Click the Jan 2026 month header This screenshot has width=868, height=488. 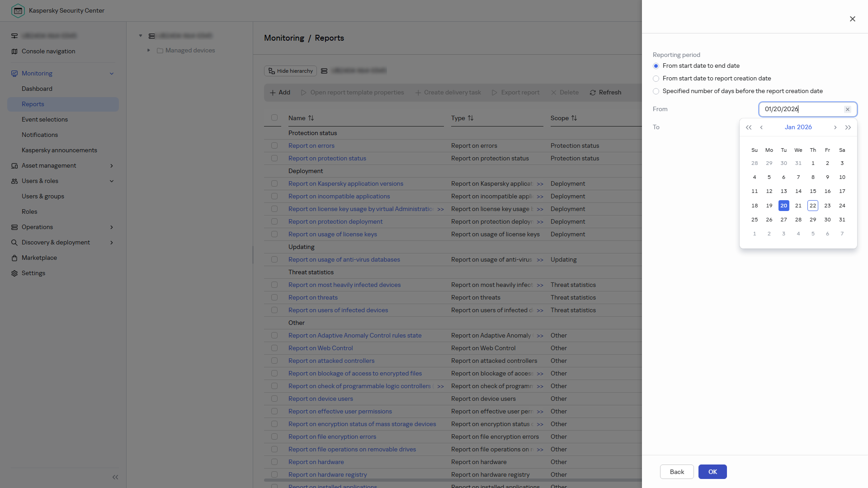click(798, 127)
